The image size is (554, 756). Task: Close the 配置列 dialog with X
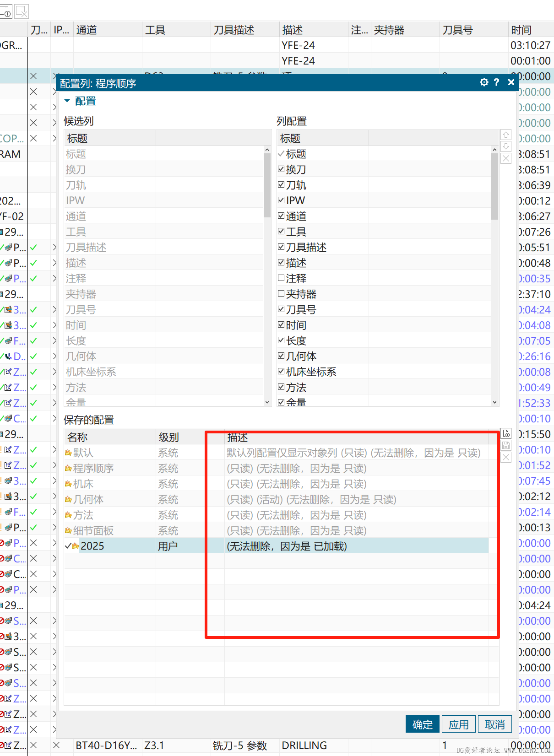click(511, 82)
